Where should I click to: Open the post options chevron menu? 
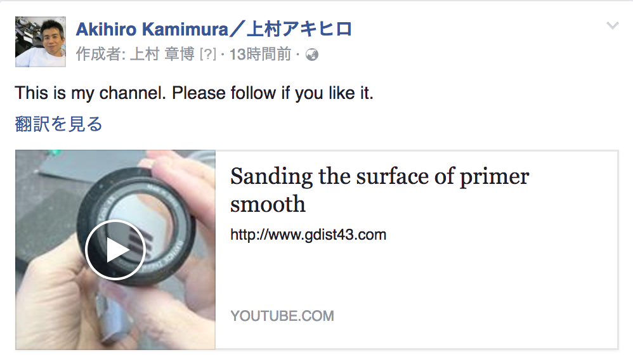612,26
